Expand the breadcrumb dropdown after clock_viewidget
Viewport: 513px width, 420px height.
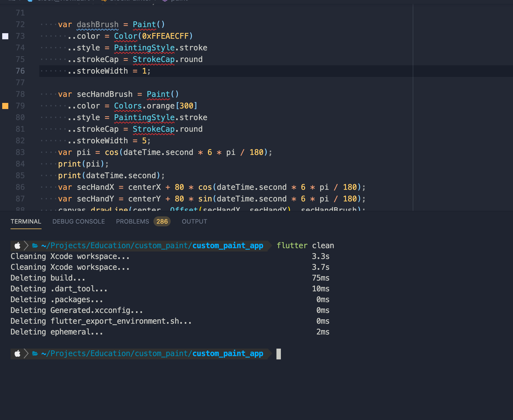[94, 1]
